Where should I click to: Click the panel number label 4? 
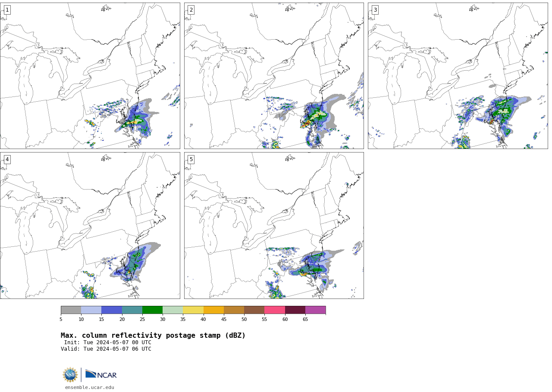click(7, 159)
